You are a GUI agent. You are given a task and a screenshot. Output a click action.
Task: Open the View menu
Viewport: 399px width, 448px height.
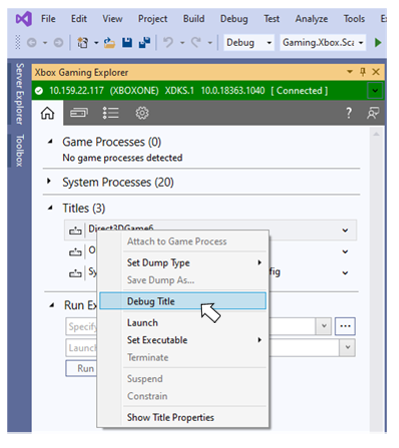click(112, 19)
